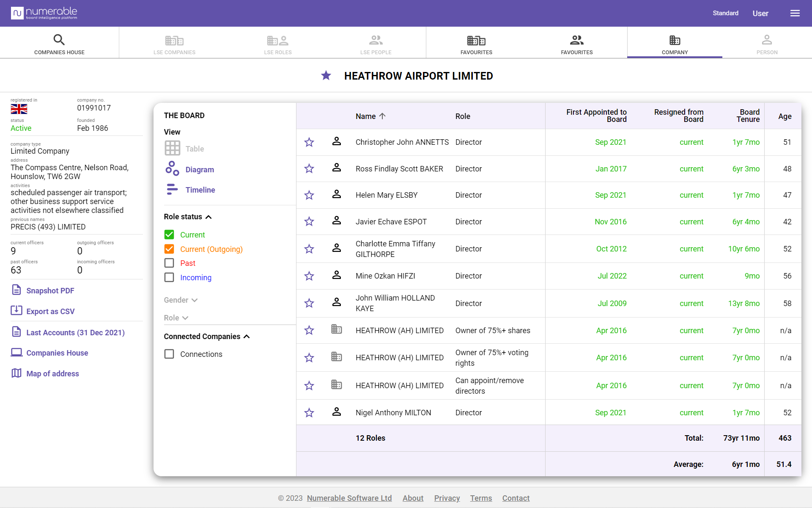Uncheck the Current role status checkbox
The height and width of the screenshot is (508, 812).
[x=169, y=235]
